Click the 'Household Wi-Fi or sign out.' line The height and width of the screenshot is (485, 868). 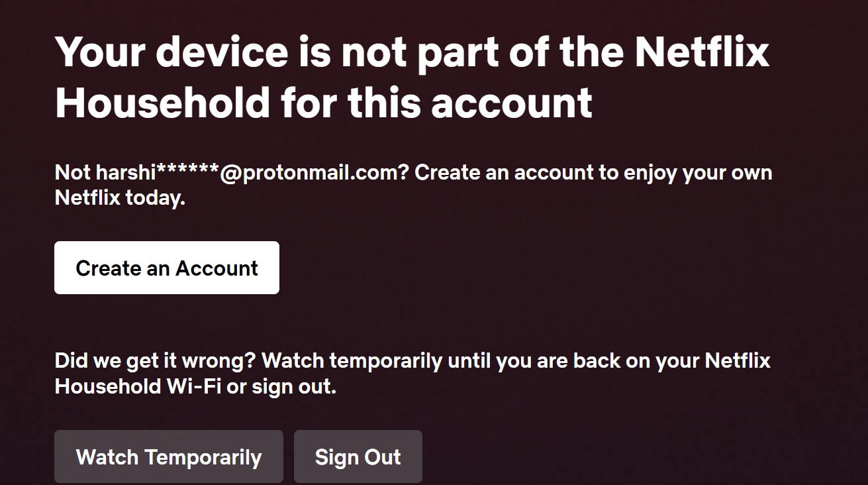195,386
